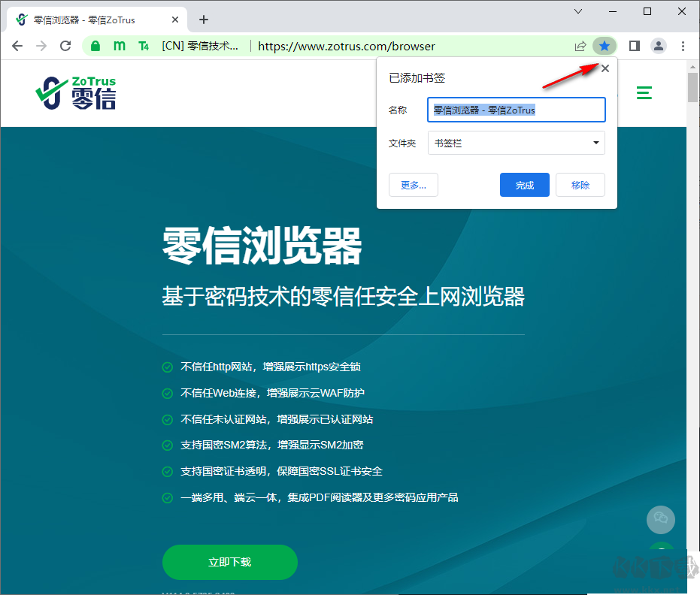Click the bookmark 名称 name input field

pyautogui.click(x=516, y=110)
